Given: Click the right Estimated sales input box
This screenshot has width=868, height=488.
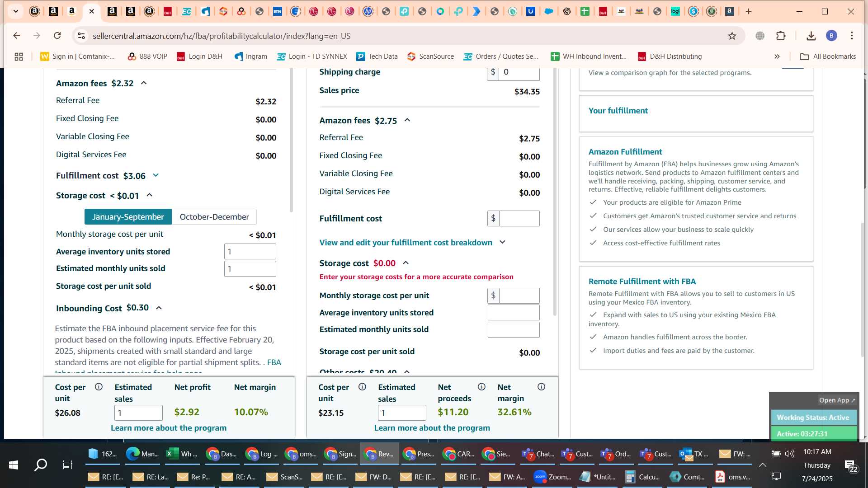Looking at the screenshot, I should coord(402,413).
